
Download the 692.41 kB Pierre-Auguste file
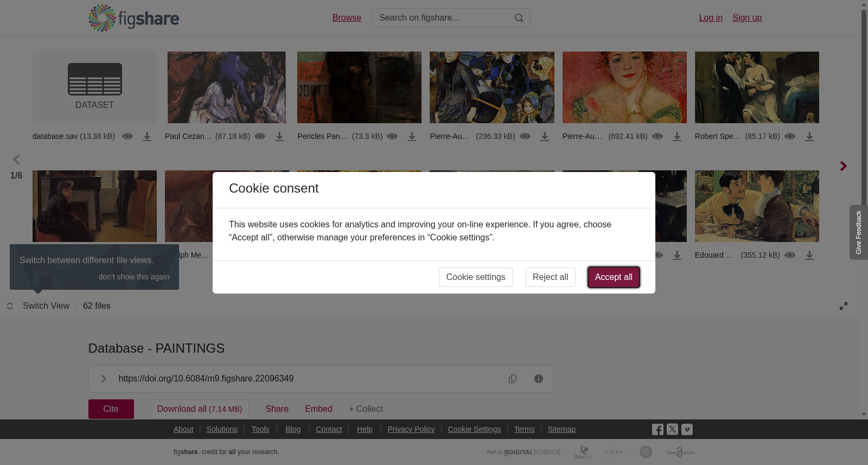(677, 137)
